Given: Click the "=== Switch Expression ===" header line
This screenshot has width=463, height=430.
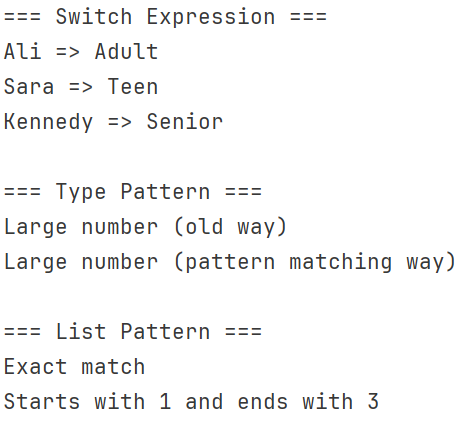Looking at the screenshot, I should pos(165,17).
